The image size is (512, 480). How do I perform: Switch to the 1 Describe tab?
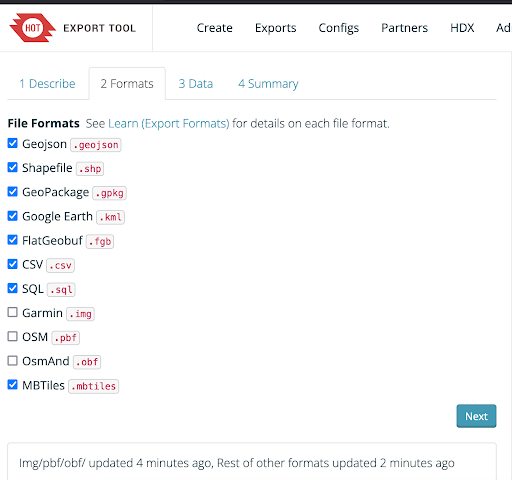[47, 84]
